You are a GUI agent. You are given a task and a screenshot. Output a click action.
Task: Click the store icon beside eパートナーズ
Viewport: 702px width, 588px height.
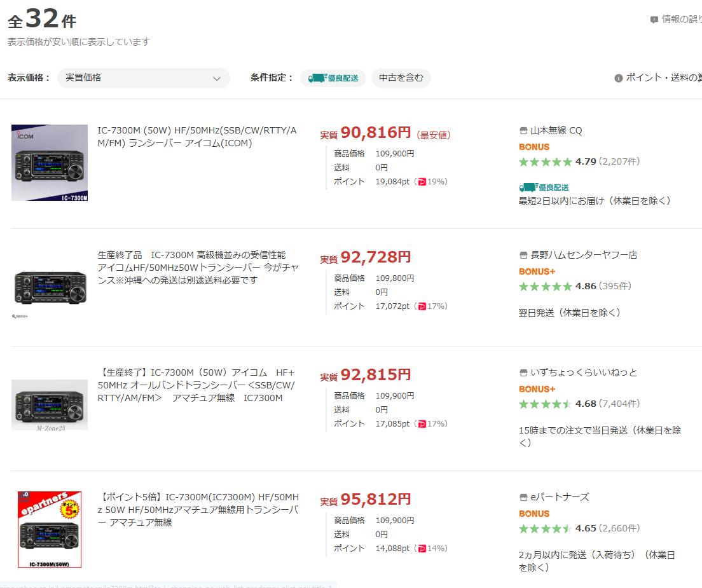(x=523, y=498)
